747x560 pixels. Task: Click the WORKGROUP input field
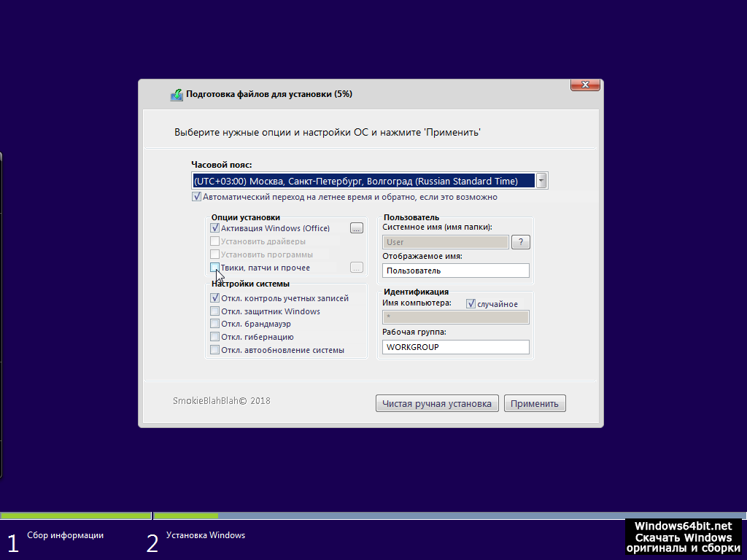[455, 347]
